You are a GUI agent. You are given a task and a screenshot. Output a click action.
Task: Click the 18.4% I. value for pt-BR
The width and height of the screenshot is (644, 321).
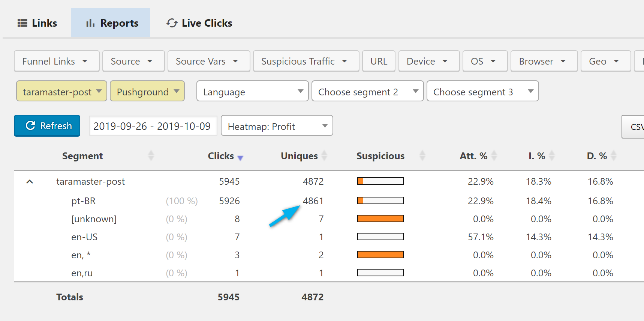tap(539, 201)
